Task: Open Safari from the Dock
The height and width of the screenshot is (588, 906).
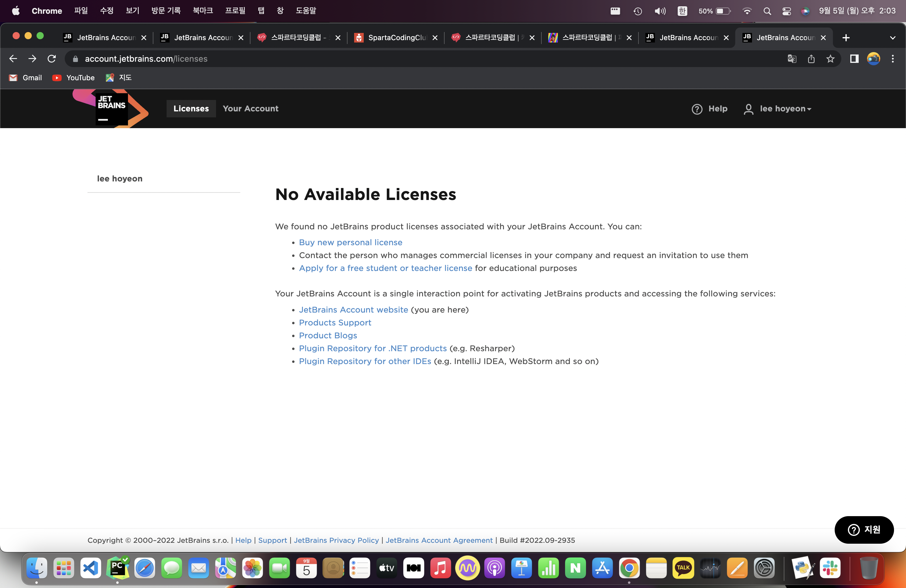Action: 145,568
